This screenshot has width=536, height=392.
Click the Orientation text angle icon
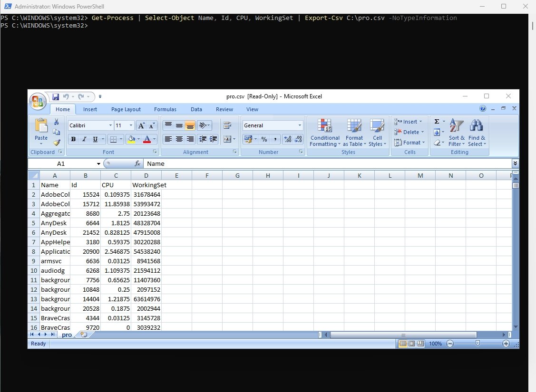(x=203, y=125)
